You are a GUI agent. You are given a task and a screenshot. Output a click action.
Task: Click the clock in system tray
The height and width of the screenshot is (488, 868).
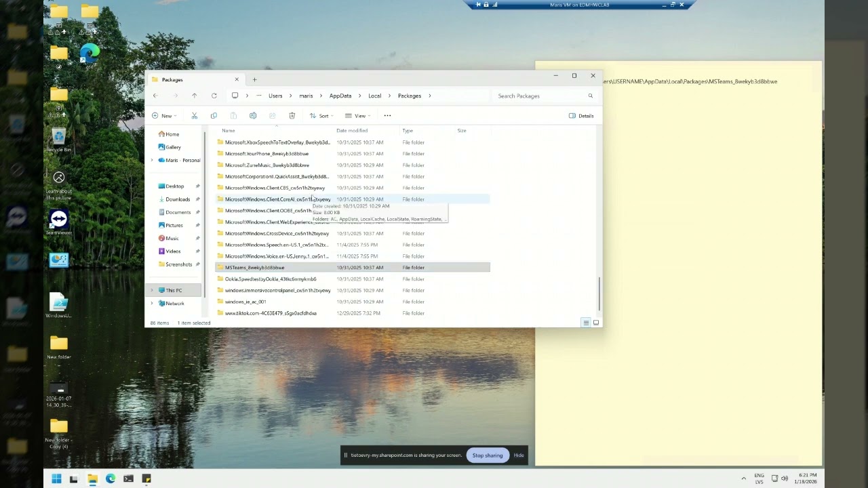point(807,479)
